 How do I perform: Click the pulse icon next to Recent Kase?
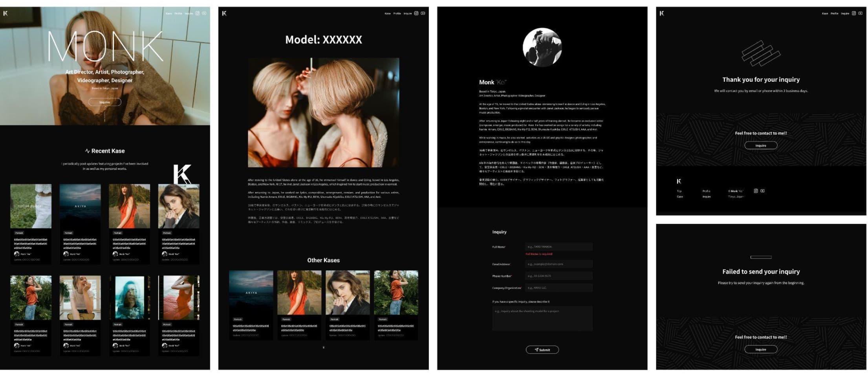87,151
